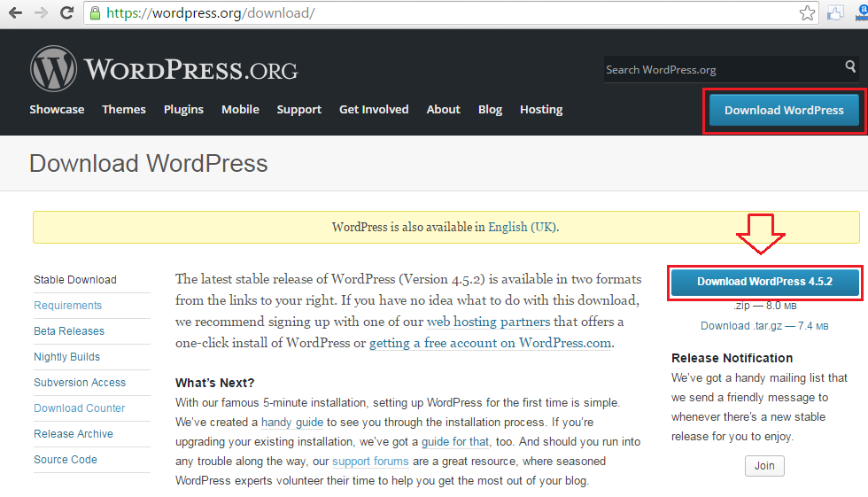This screenshot has height=497, width=868.
Task: Follow the web hosting partners link
Action: coord(488,322)
